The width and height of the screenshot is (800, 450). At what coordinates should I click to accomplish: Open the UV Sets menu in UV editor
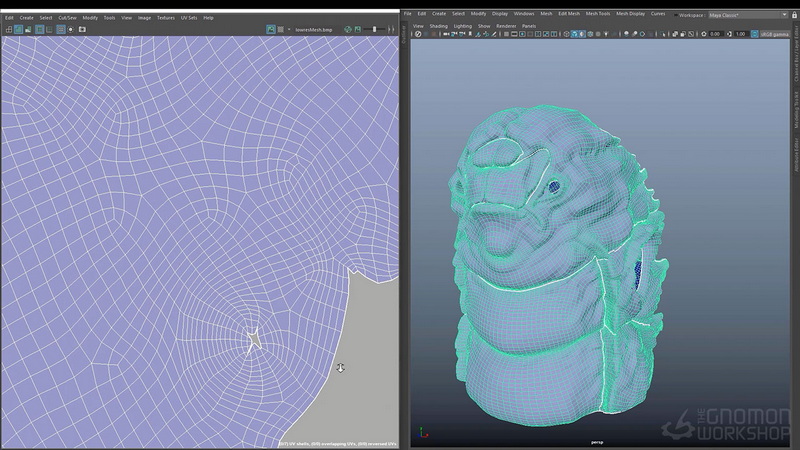(x=189, y=18)
